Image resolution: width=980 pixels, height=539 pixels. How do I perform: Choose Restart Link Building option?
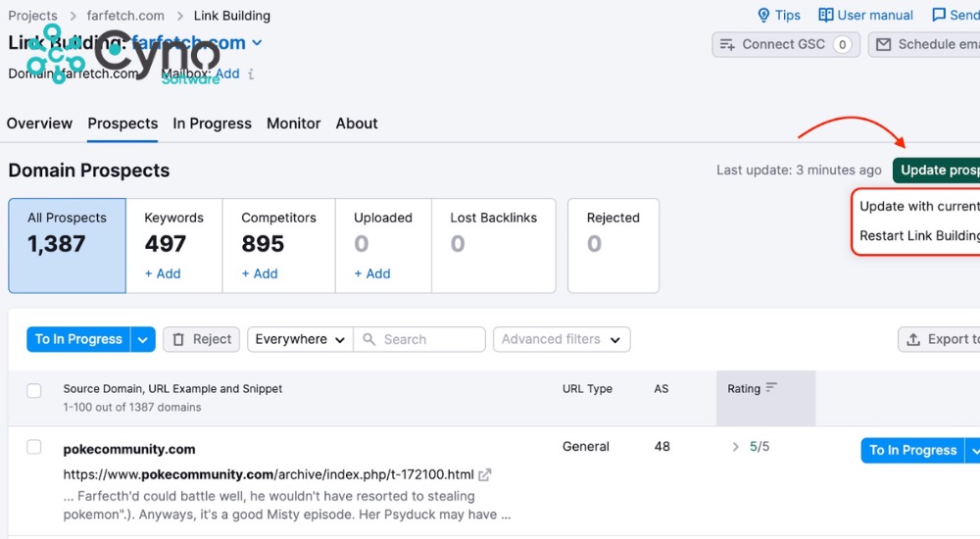pos(919,236)
